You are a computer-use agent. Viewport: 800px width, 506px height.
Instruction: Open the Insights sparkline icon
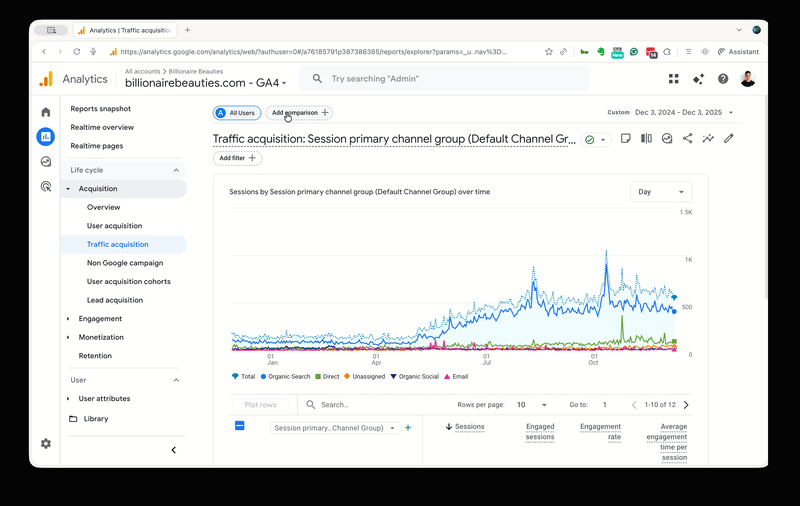(x=708, y=139)
